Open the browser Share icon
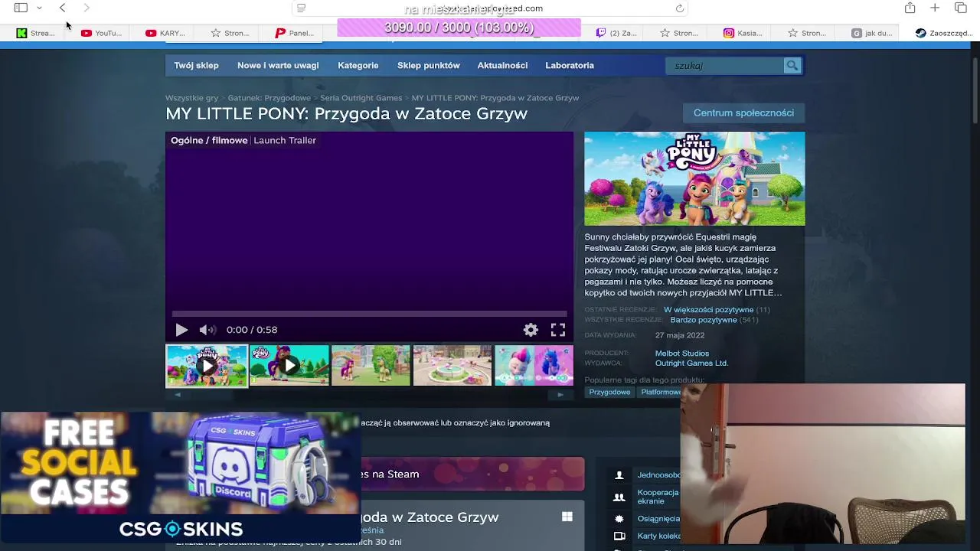 (x=910, y=8)
